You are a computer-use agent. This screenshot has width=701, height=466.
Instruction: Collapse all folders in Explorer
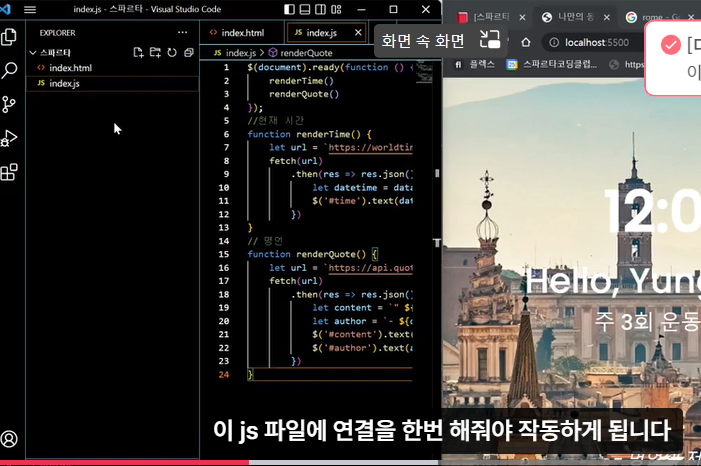tap(189, 53)
